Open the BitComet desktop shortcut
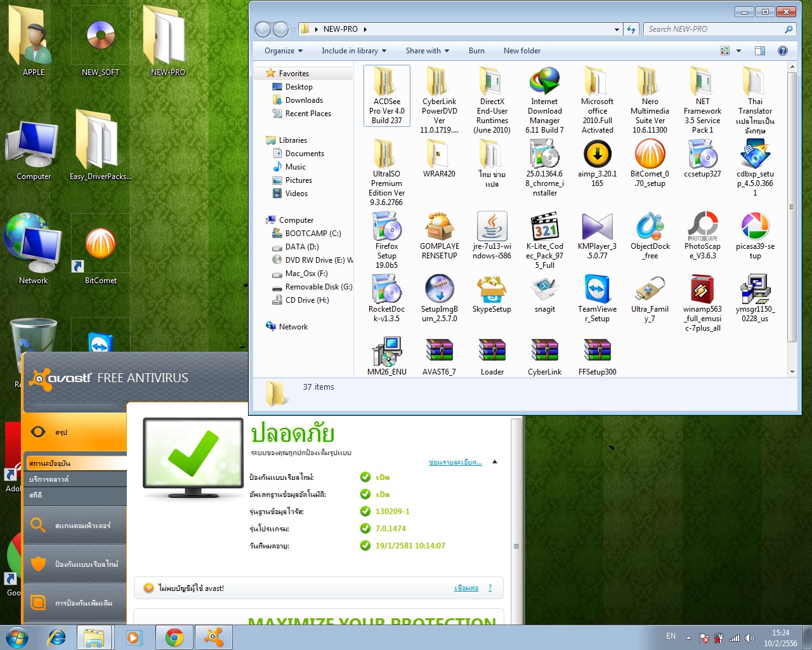 point(101,253)
